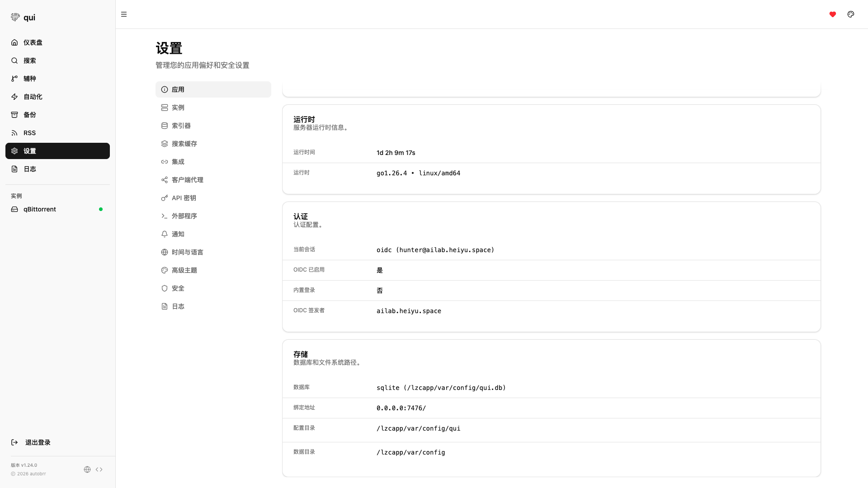This screenshot has height=488, width=868.
Task: Open the 高级主题 settings tab
Action: (x=213, y=270)
